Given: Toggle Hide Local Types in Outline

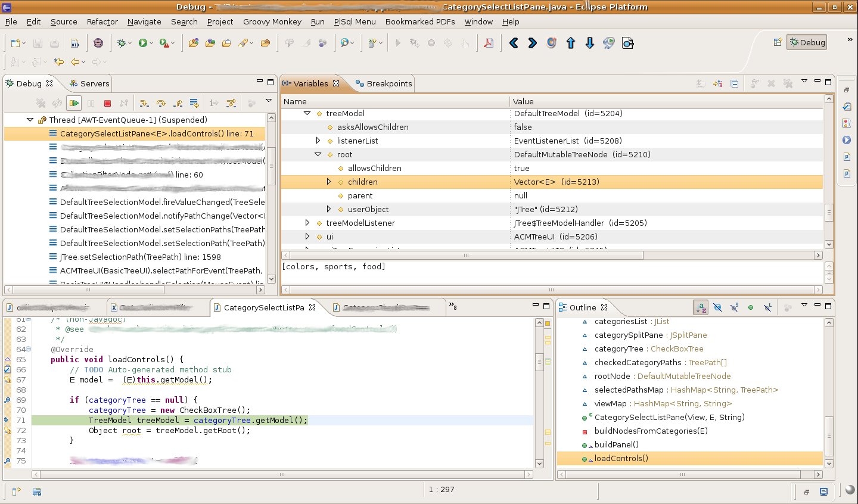Looking at the screenshot, I should click(767, 307).
